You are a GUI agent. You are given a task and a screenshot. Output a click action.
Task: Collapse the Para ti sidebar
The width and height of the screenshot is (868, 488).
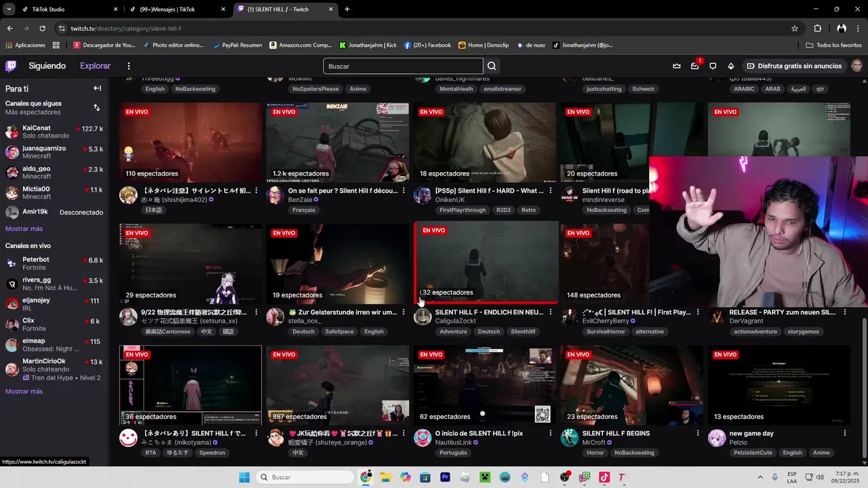[97, 88]
